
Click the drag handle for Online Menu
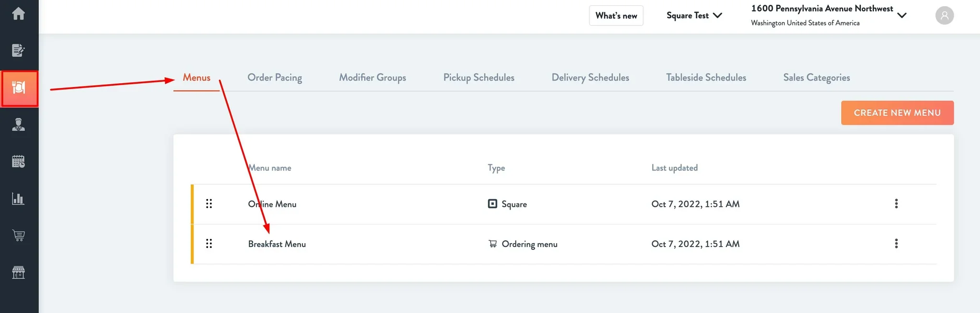[x=209, y=204]
